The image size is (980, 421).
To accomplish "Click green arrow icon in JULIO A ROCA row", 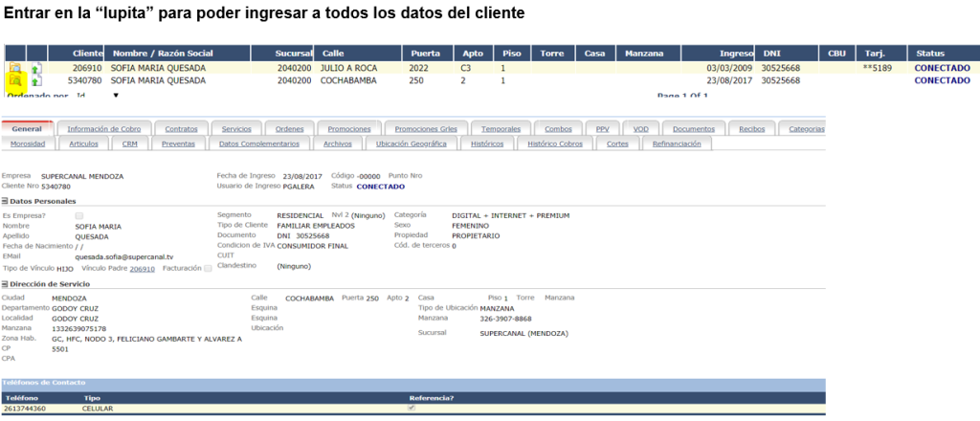I will [x=36, y=69].
